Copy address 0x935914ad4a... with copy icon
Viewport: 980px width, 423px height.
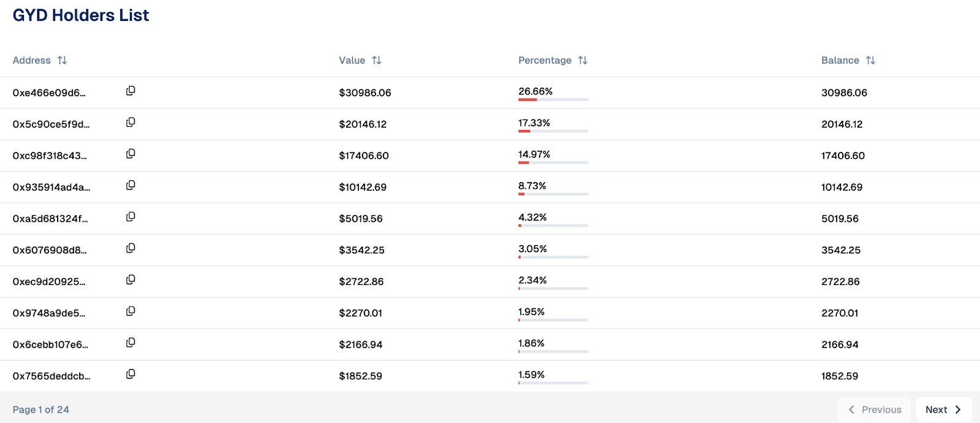(130, 185)
